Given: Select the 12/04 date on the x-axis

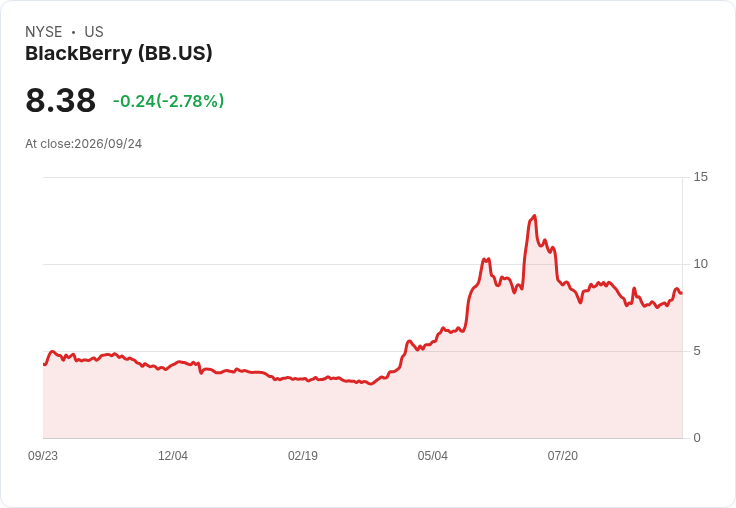Looking at the screenshot, I should click(173, 456).
